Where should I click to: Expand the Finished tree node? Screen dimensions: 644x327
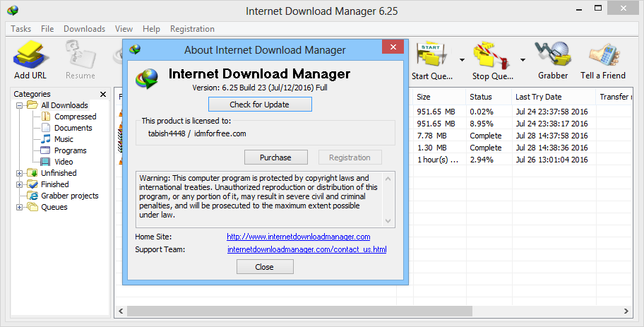click(19, 184)
